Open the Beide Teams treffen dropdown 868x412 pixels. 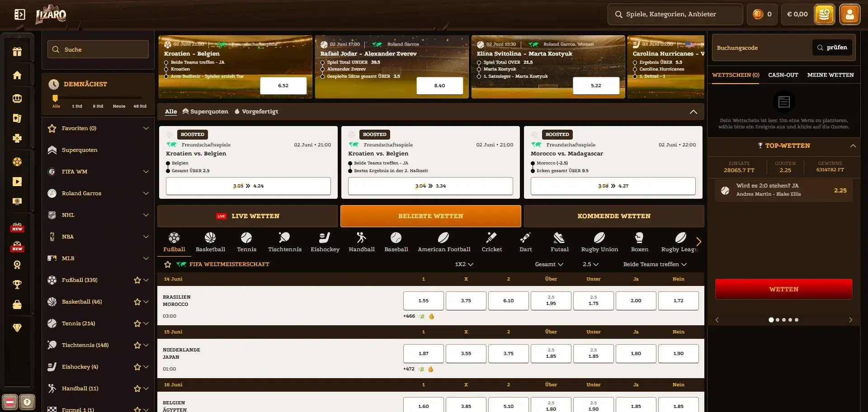coord(655,264)
